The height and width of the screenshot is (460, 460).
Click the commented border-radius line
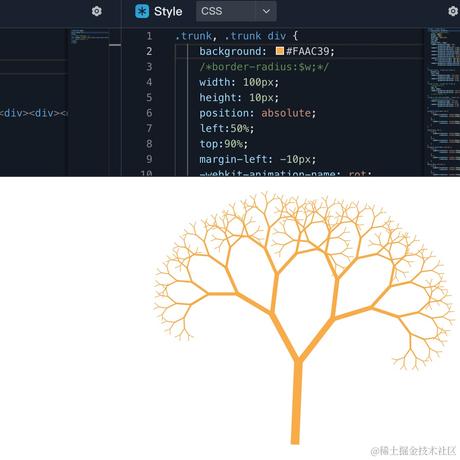[x=264, y=67]
